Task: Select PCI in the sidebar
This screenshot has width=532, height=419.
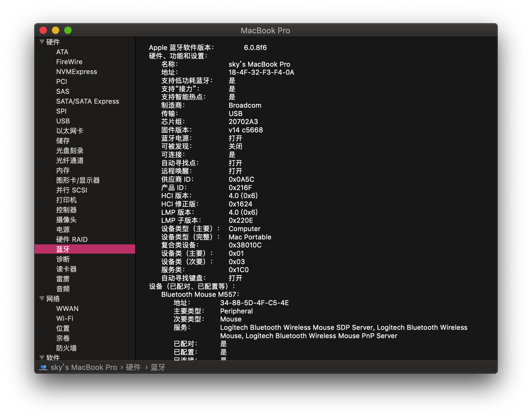Action: coord(61,81)
